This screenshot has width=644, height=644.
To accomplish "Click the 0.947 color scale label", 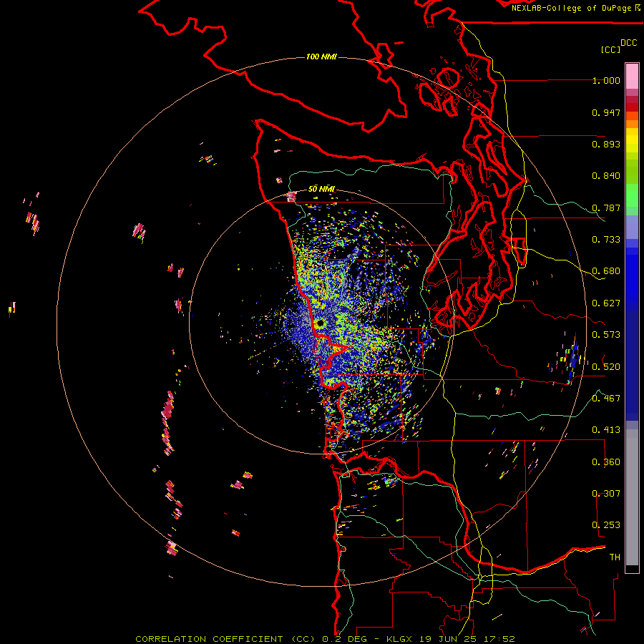I will 606,112.
